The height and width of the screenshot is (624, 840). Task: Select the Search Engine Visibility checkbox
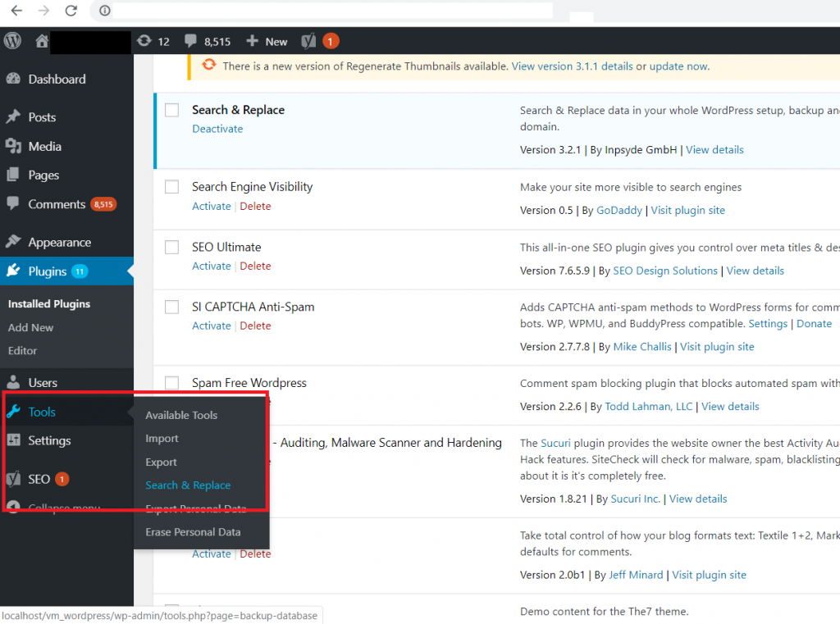coord(172,186)
